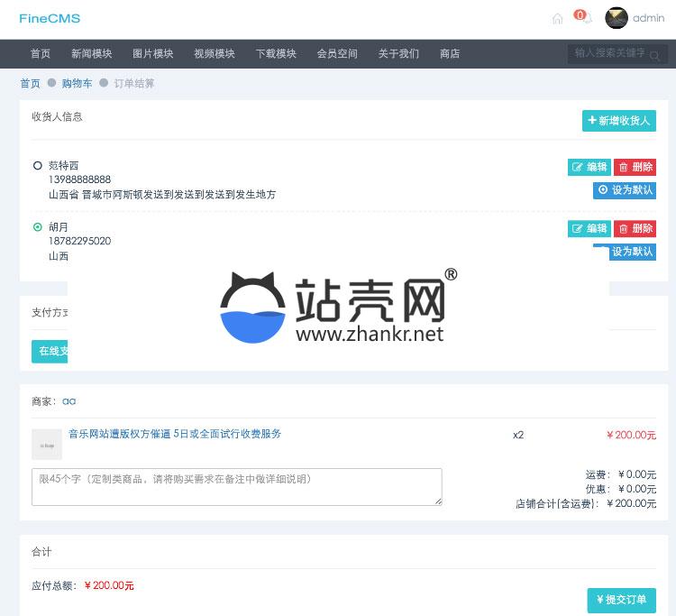Click the 新增收货人 button
This screenshot has height=616, width=676.
[x=618, y=121]
